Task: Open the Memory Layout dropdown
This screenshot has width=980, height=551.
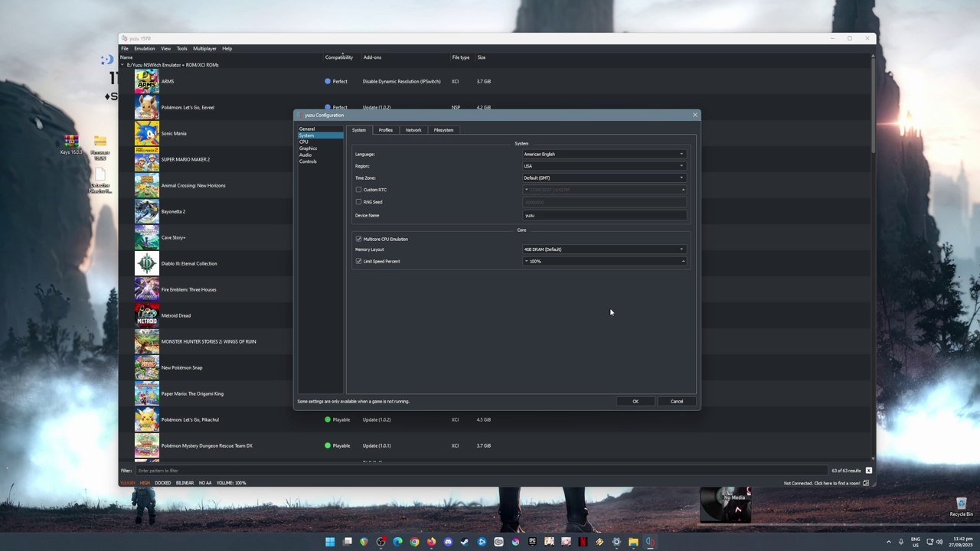Action: tap(604, 249)
